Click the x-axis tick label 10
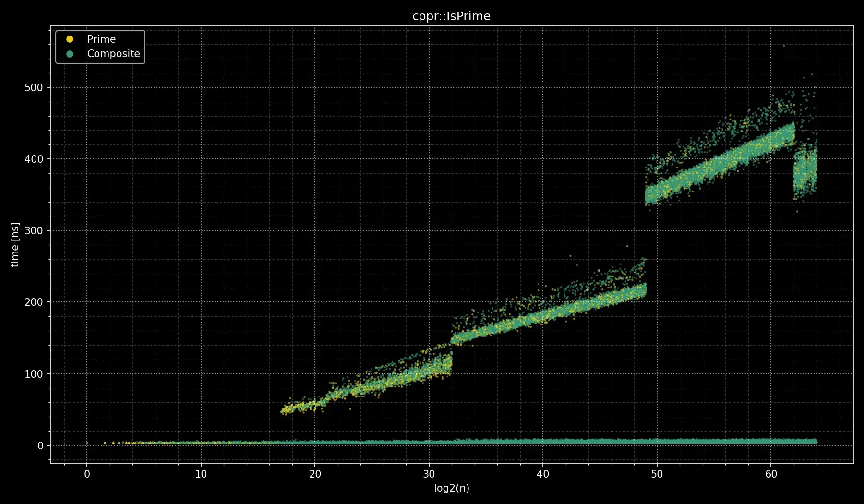Screen dimensions: 864x504 pos(201,474)
